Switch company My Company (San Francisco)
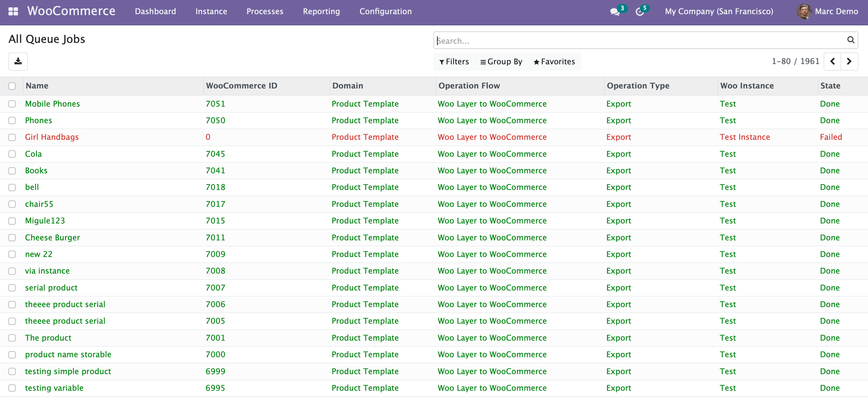The width and height of the screenshot is (868, 398). tap(719, 11)
